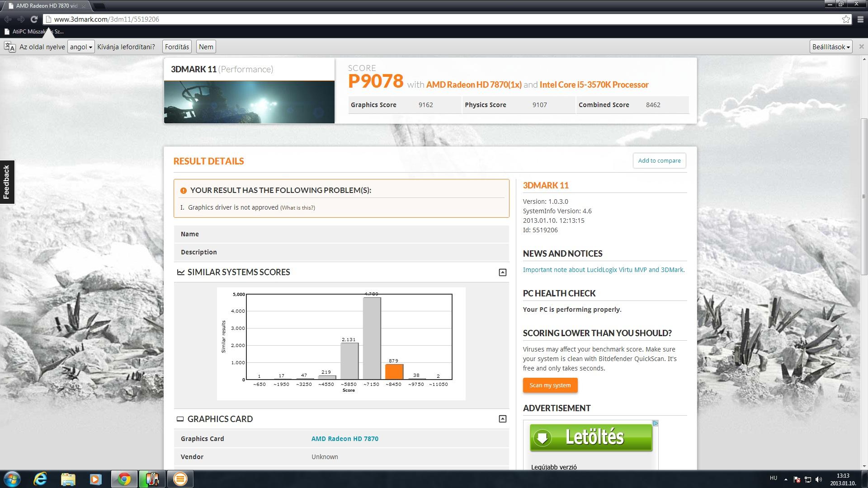This screenshot has height=488, width=868.
Task: Click the ~7150 bar labeled 4,789
Action: (x=372, y=338)
